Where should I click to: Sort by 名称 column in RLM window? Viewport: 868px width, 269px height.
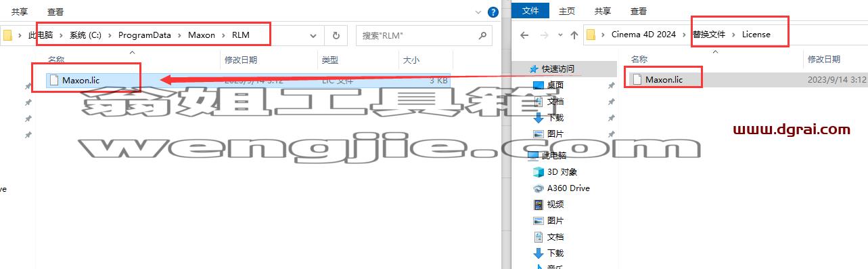[x=56, y=60]
